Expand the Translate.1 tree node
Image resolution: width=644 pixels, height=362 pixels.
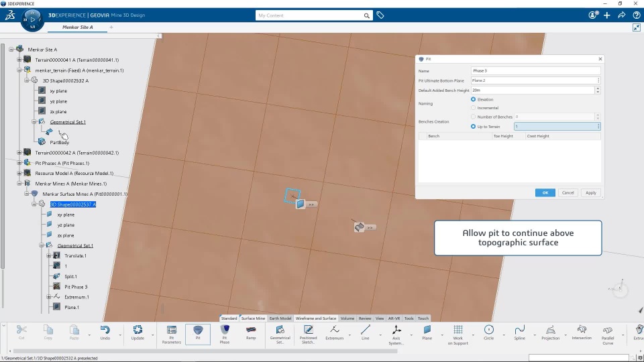(x=49, y=255)
